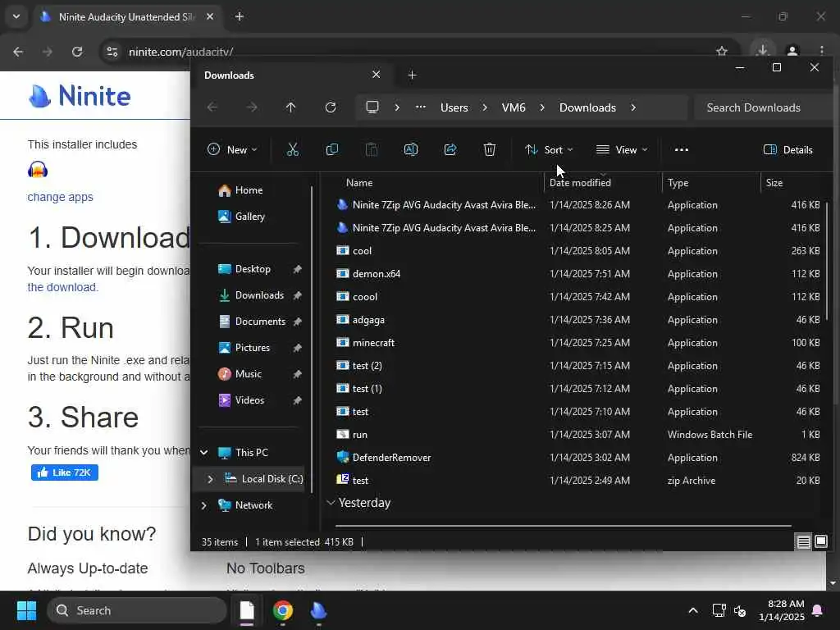Viewport: 840px width, 630px height.
Task: Open the See more three-dots menu in toolbar
Action: pyautogui.click(x=682, y=150)
